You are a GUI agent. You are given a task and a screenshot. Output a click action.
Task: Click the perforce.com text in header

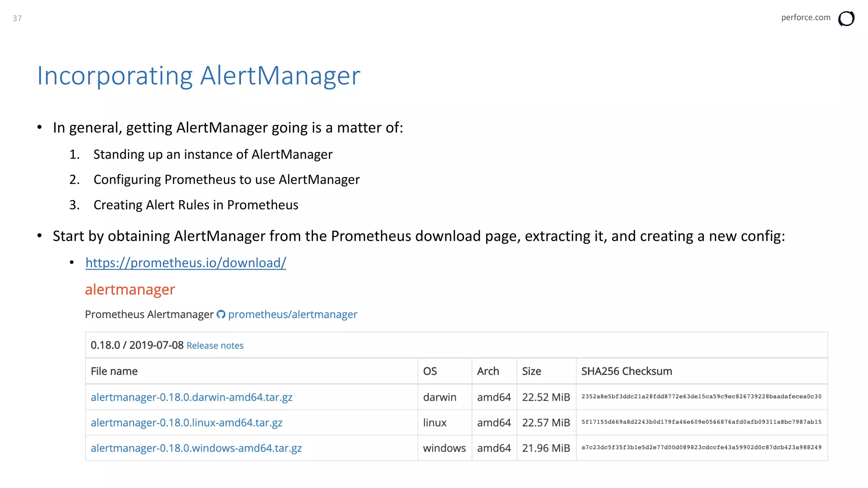tap(805, 17)
